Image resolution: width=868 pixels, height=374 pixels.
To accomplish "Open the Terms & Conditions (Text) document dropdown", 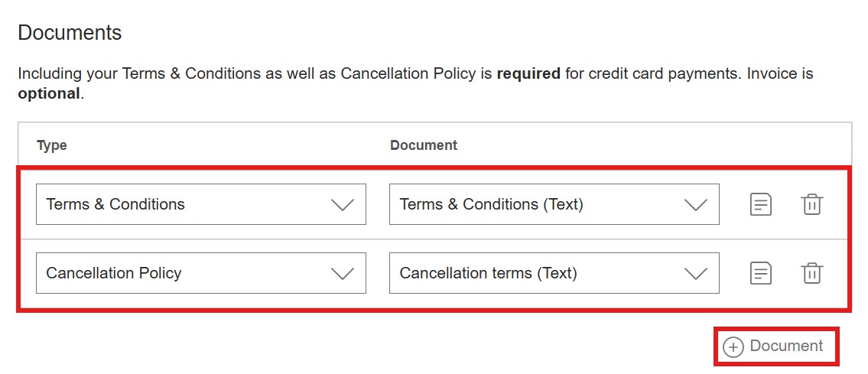I will tap(554, 204).
